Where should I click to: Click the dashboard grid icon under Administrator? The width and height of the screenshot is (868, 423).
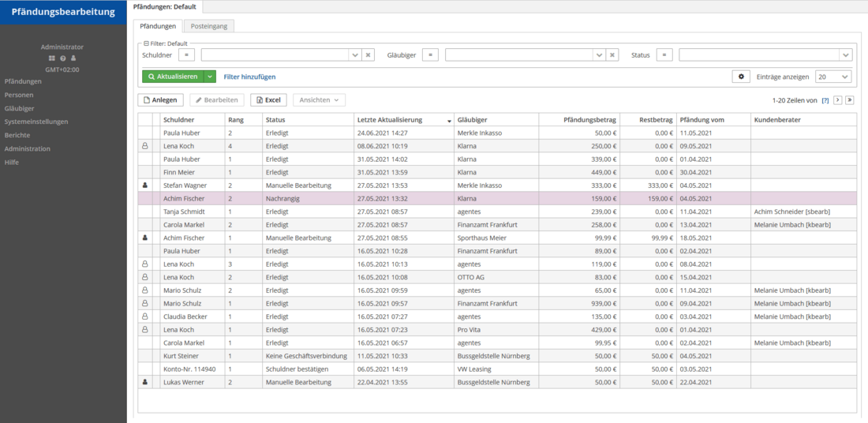click(53, 58)
